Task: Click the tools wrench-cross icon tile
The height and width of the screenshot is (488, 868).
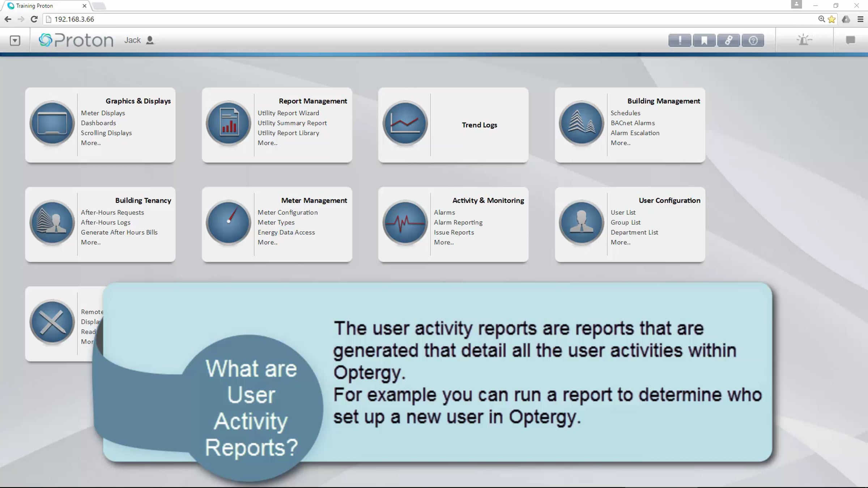Action: [52, 322]
